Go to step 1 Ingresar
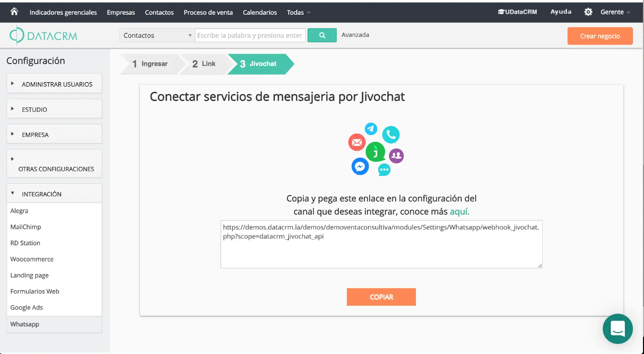 pyautogui.click(x=150, y=64)
